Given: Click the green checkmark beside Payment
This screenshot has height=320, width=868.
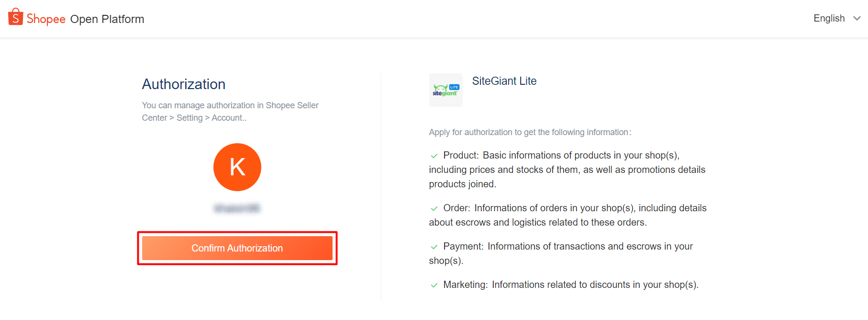Looking at the screenshot, I should (434, 246).
